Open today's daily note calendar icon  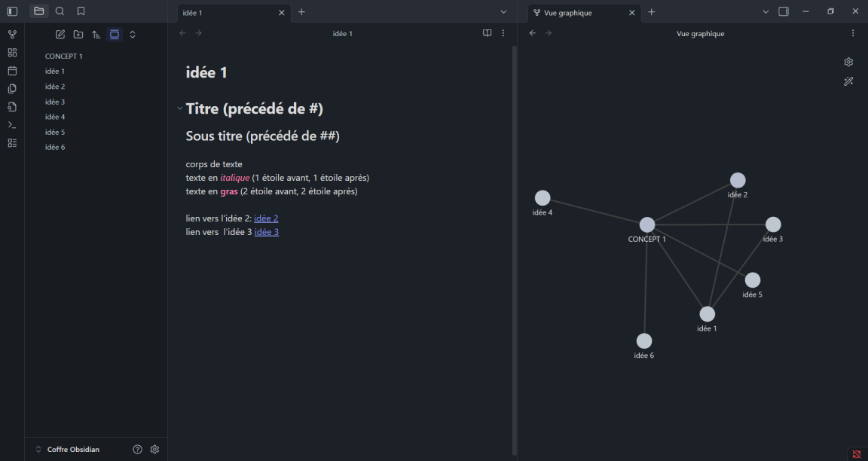tap(12, 71)
